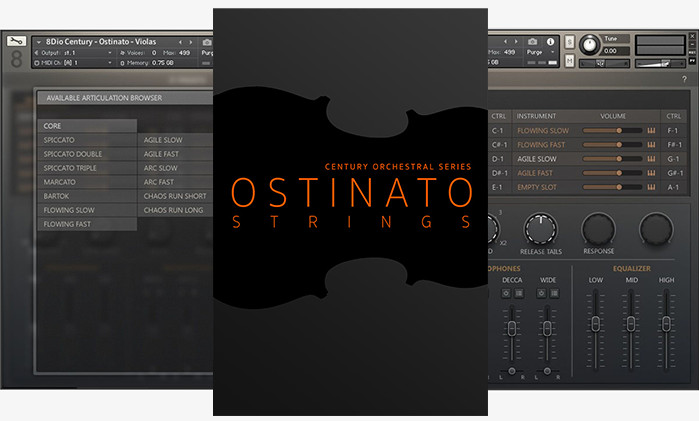Click Agile Slow volume slider
The height and width of the screenshot is (421, 699).
pyautogui.click(x=613, y=159)
